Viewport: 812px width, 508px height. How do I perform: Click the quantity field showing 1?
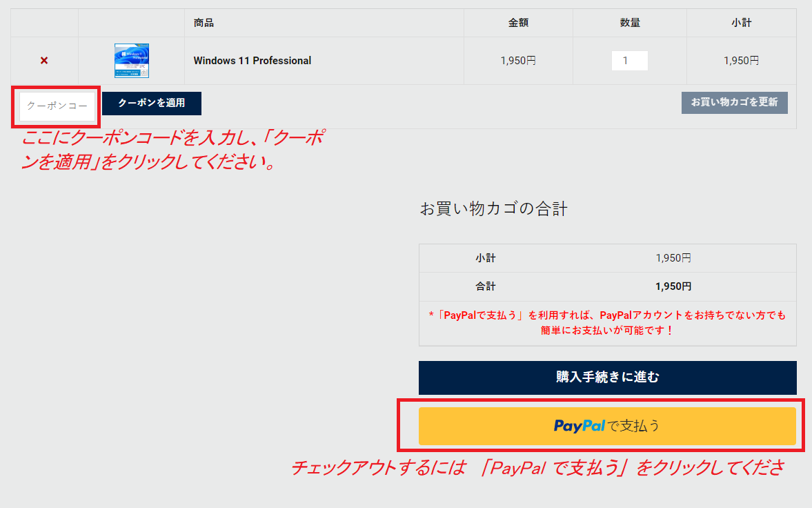[629, 60]
